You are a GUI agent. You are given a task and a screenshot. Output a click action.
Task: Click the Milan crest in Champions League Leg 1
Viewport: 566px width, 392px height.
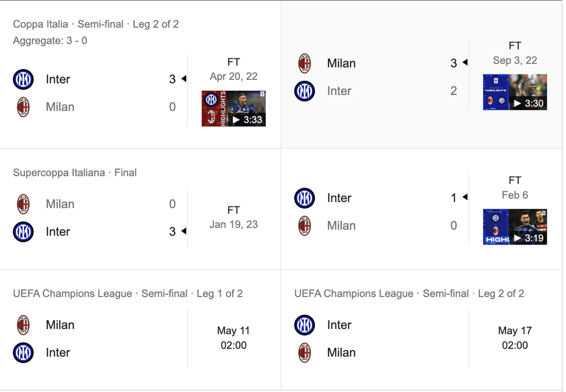click(23, 325)
